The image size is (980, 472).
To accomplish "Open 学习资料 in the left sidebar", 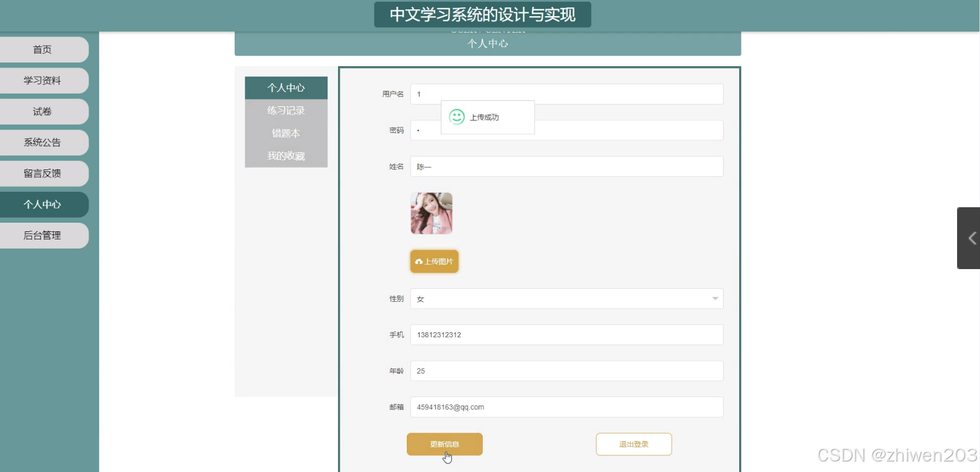I will coord(43,80).
